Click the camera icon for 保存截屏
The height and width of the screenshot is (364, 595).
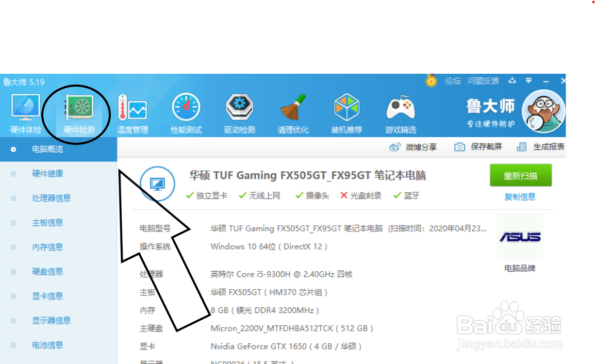pos(459,147)
